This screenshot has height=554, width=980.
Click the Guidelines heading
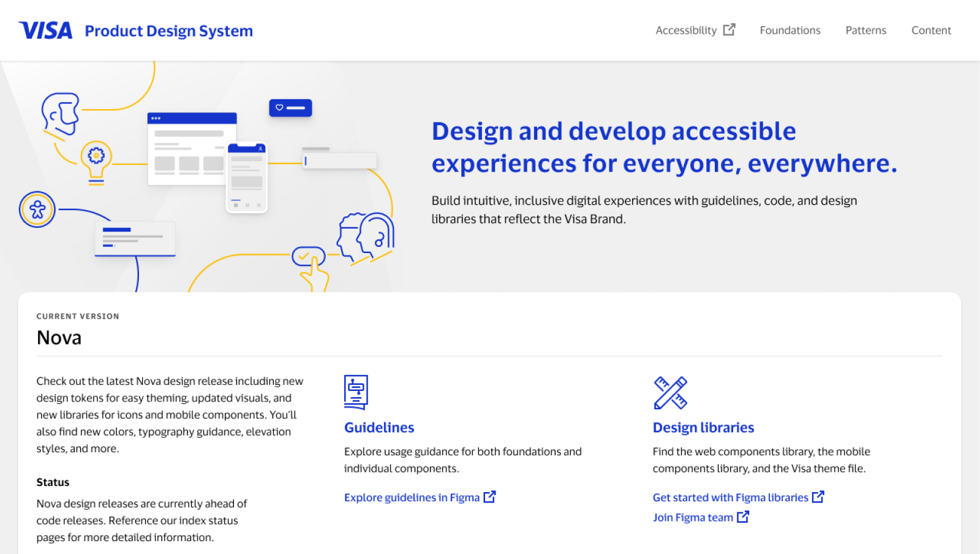(379, 427)
